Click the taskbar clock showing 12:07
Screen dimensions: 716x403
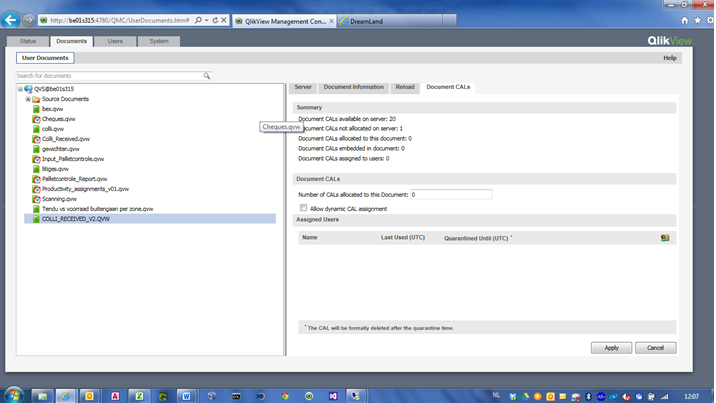[691, 396]
